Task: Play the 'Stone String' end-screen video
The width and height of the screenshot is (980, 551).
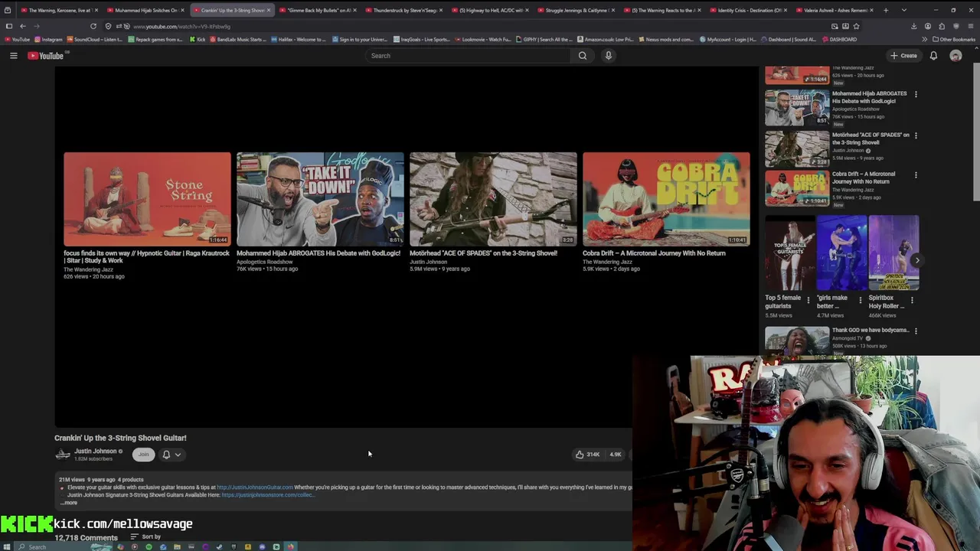Action: coord(147,199)
